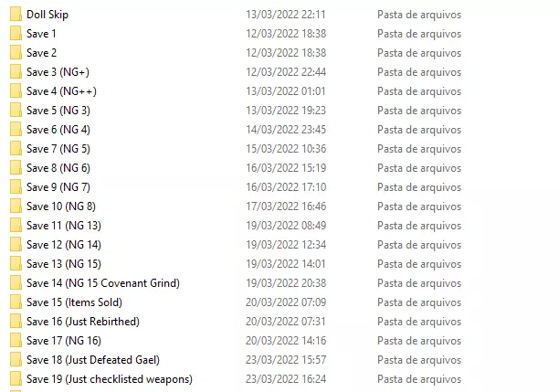Click the Save 10 (NG 8) folder icon
The height and width of the screenshot is (392, 559).
pyautogui.click(x=16, y=207)
